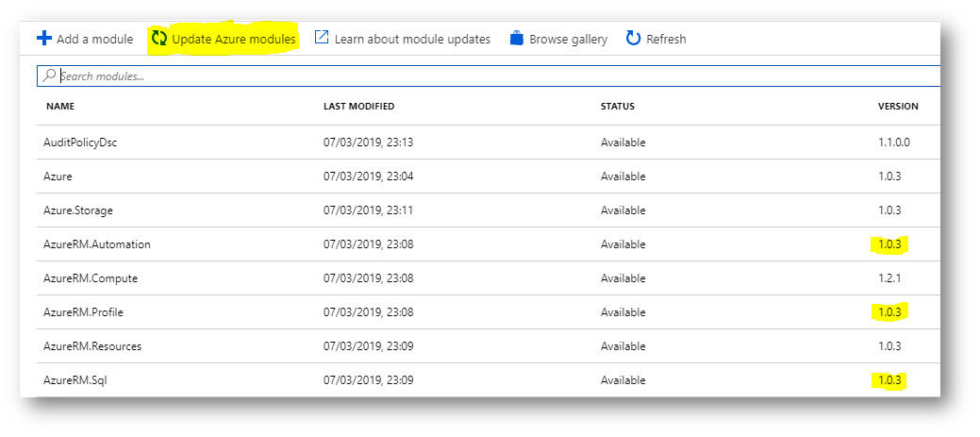
Task: Select the AzureRM.Profile module row
Action: [489, 312]
